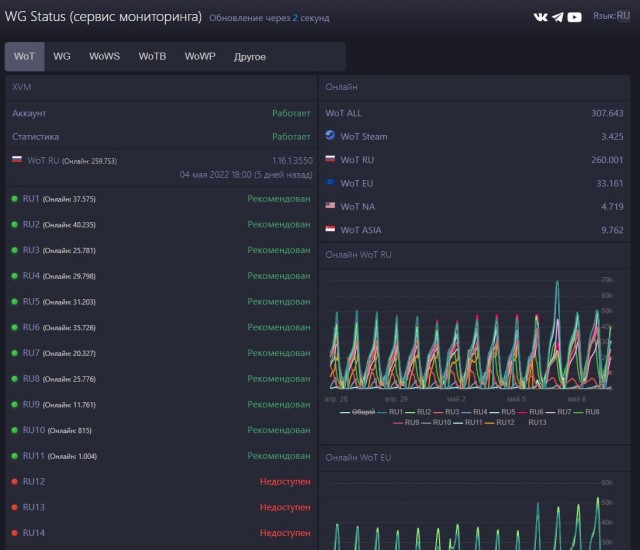Click the RU3 server name
Screen dimensions: 640x550
31,250
